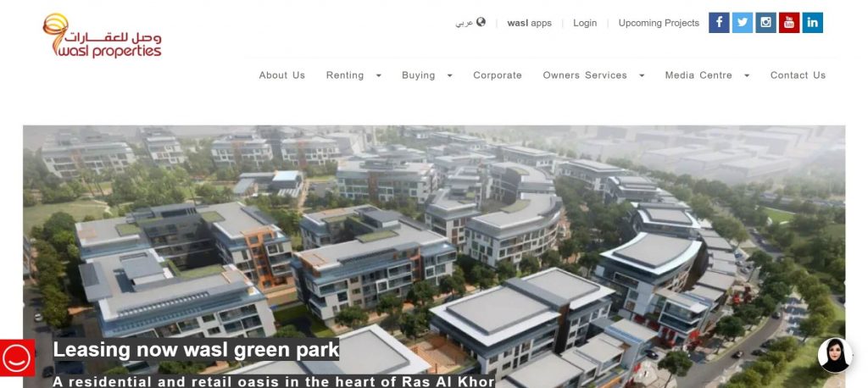Screen dimensions: 868x388
Task: Open wasl Facebook page icon
Action: (719, 23)
